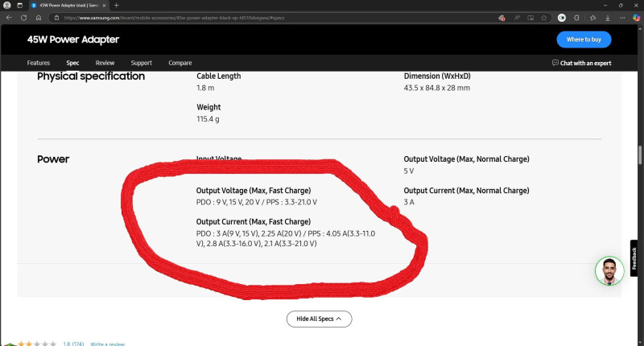Open the Feedback side tab

[634, 258]
